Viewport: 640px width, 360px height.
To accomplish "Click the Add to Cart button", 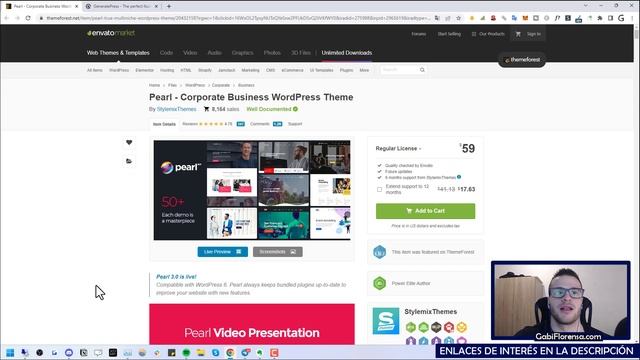I will click(425, 211).
